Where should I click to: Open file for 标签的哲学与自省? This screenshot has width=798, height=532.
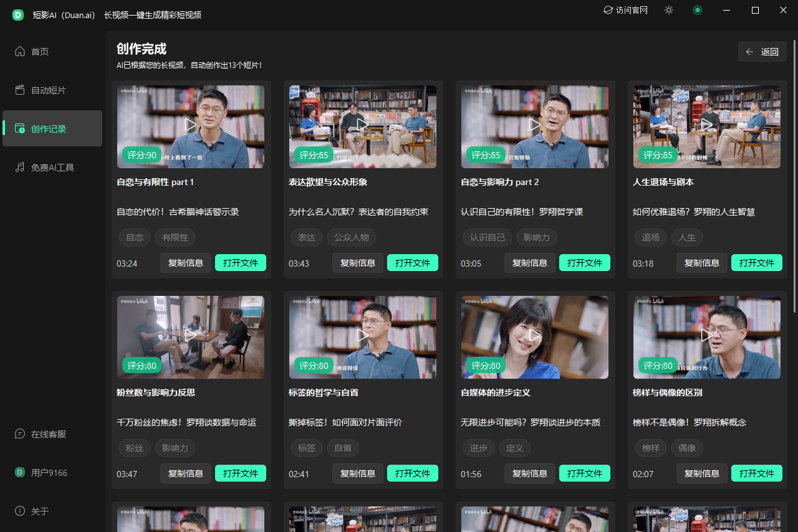[x=413, y=473]
